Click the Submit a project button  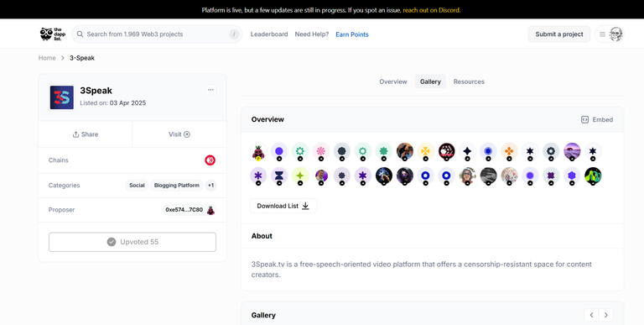559,34
